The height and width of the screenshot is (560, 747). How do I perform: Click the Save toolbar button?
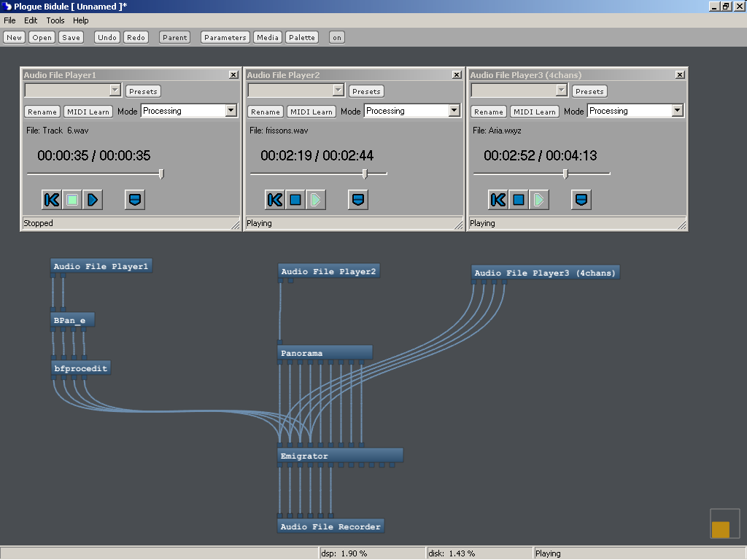(x=71, y=38)
